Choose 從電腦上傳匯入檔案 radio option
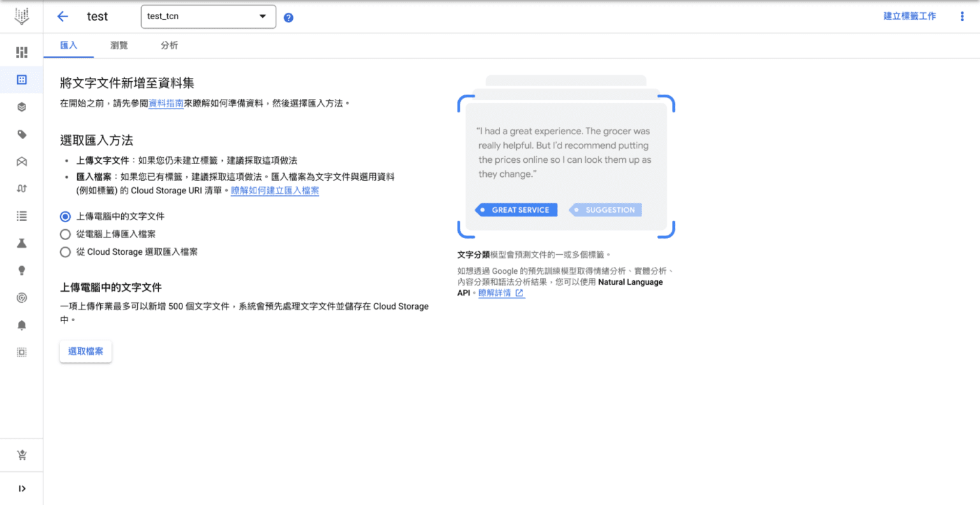The image size is (980, 505). click(64, 234)
